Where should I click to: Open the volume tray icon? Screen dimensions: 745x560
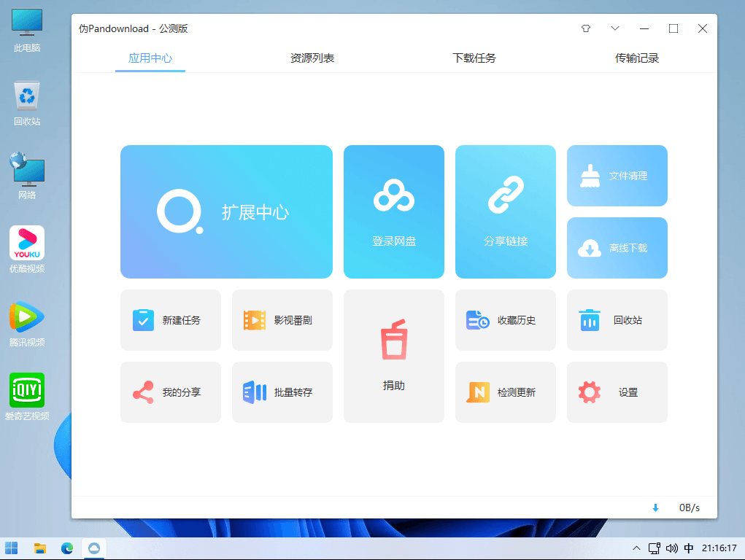[x=671, y=548]
